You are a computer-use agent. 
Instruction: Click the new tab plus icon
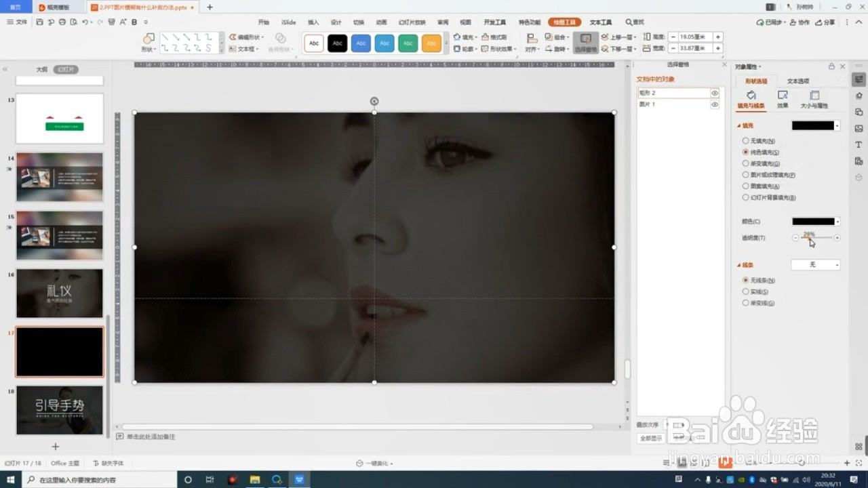(x=210, y=7)
